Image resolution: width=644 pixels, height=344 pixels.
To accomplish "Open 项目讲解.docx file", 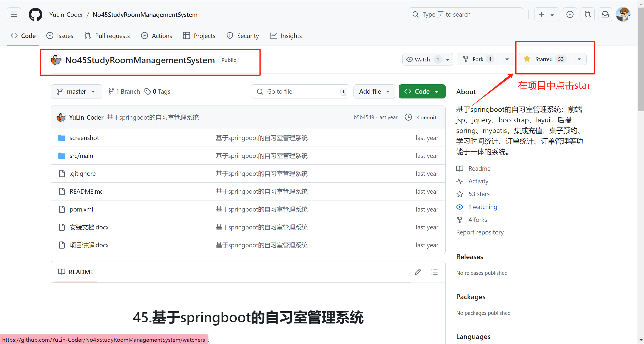I will (x=89, y=245).
